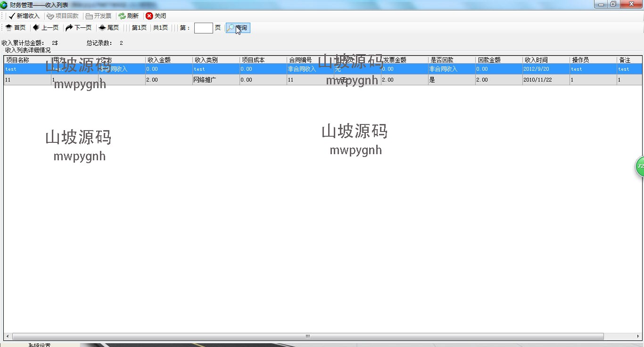The image size is (644, 347).
Task: Refresh the list with the 刷新 button
Action: 128,16
